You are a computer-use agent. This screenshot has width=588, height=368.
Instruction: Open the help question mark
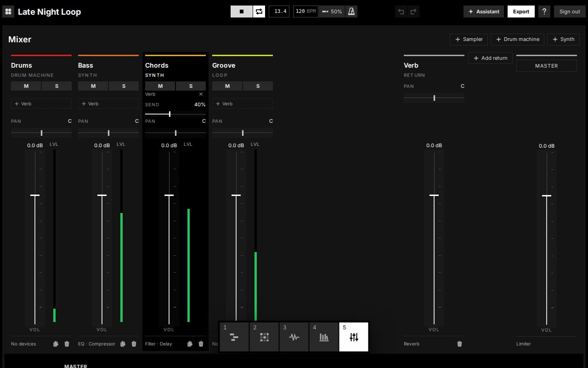(x=544, y=11)
